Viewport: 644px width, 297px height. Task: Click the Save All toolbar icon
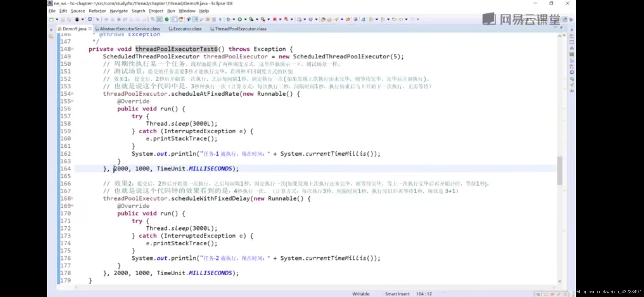click(x=69, y=19)
